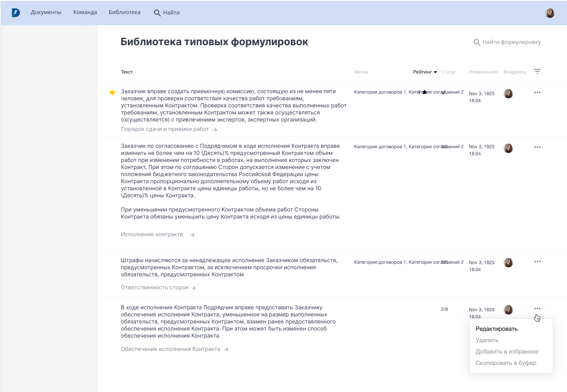This screenshot has width=567, height=392.
Task: Click the company logo in top bar
Action: 15,13
